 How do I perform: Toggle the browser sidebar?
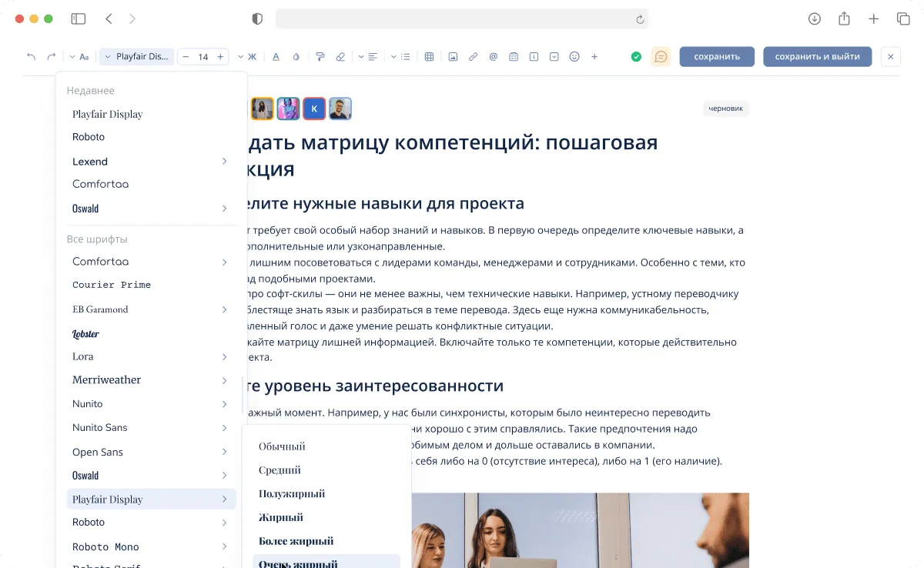pos(78,18)
